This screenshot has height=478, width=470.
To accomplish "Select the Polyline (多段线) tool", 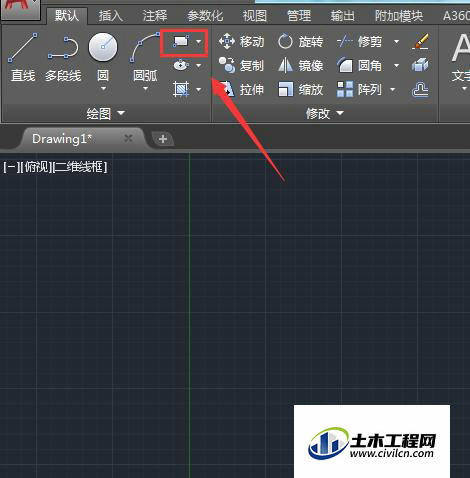I will coord(63,57).
